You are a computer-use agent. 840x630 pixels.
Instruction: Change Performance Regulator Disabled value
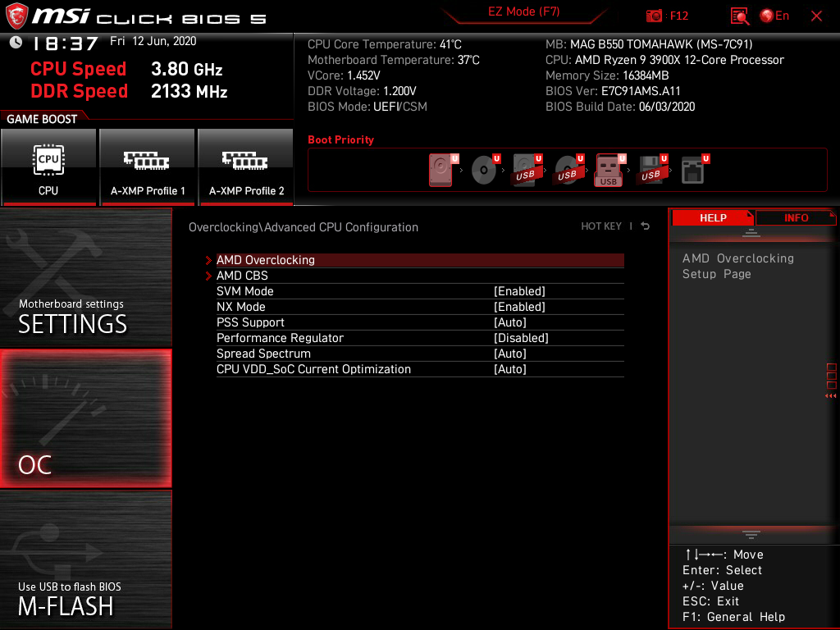coord(521,338)
